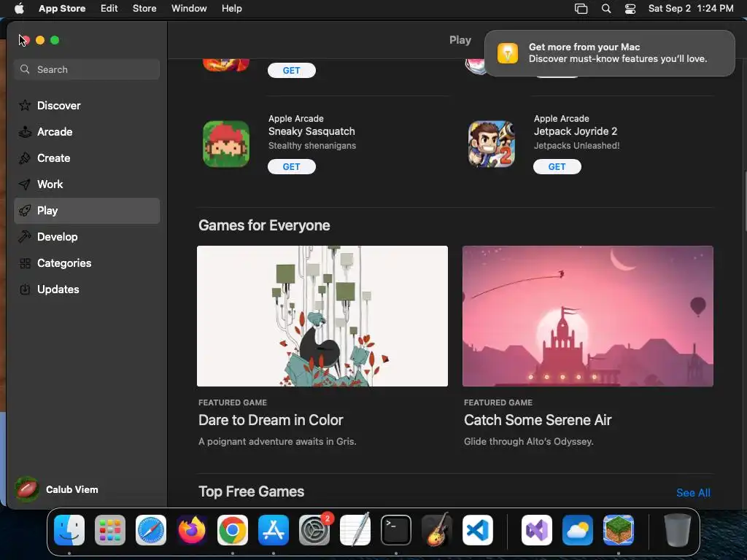Select the Create paintbrush icon
Screen dimensions: 747x560
coord(25,158)
